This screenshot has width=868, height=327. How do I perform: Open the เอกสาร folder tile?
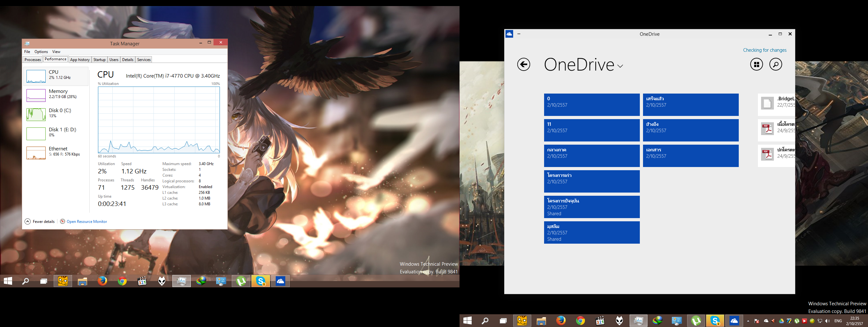click(x=691, y=156)
